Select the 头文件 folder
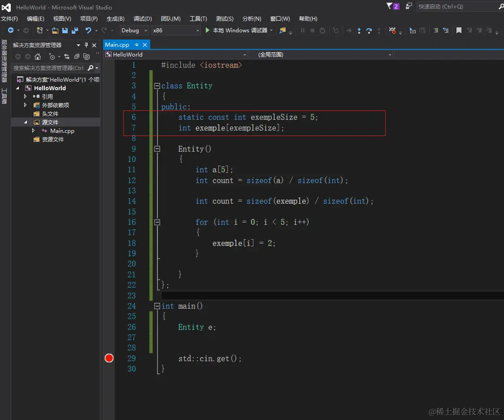Viewport: 504px width, 420px height. [x=50, y=114]
